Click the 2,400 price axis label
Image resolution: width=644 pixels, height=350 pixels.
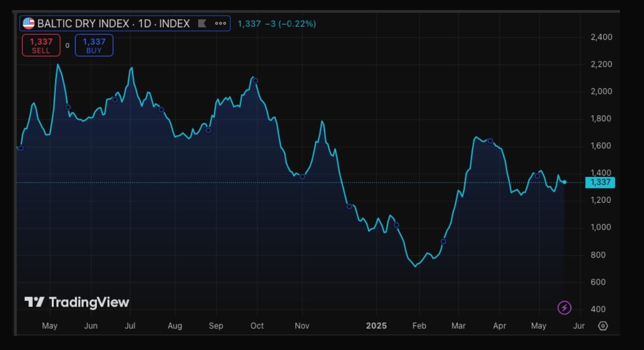pyautogui.click(x=601, y=37)
